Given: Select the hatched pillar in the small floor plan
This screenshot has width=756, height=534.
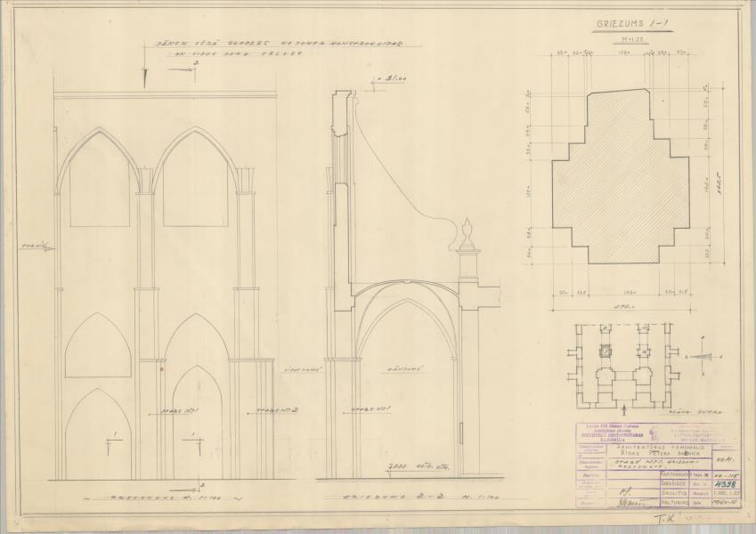Looking at the screenshot, I should [x=605, y=351].
